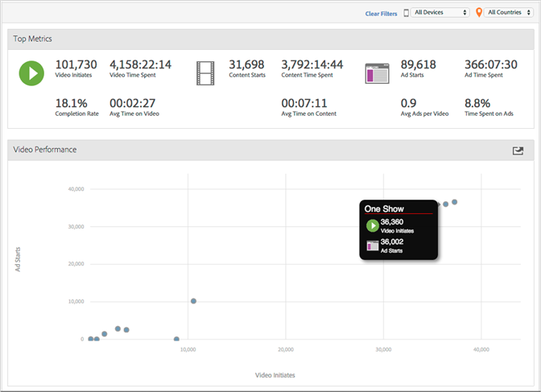Click the film strip Content Starts icon
541x392 pixels.
(205, 73)
